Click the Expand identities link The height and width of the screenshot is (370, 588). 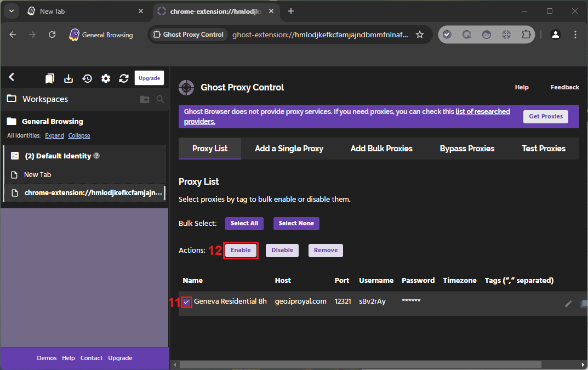pyautogui.click(x=54, y=135)
